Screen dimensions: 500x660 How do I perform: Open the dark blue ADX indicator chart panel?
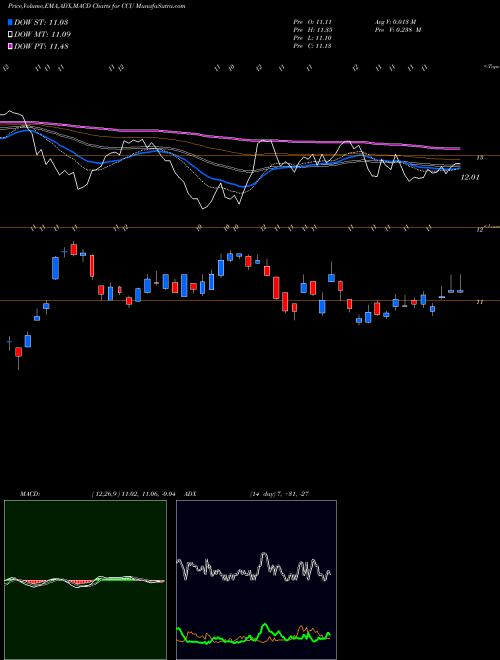coord(256,580)
